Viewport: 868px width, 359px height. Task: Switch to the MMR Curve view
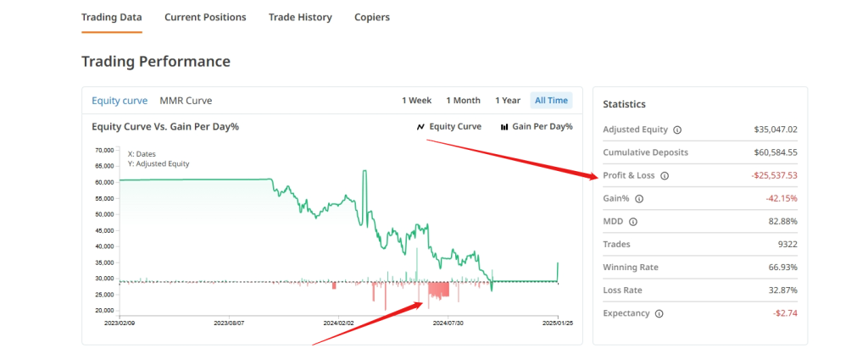point(186,101)
